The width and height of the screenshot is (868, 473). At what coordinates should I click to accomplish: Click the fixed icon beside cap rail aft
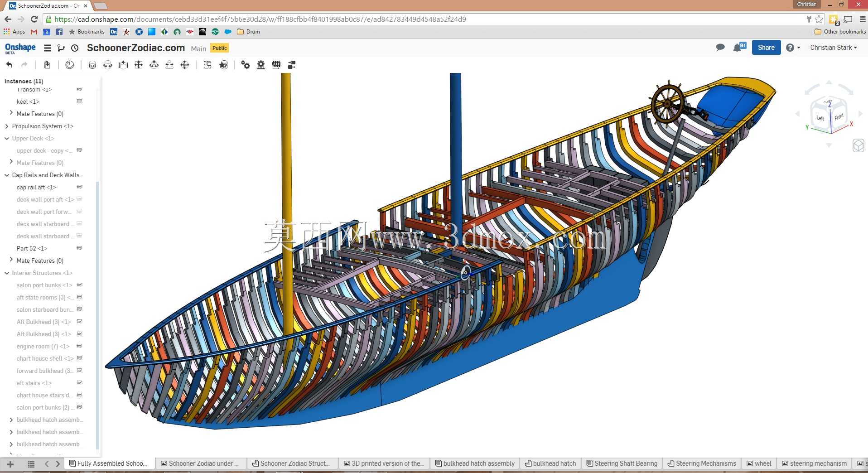[x=79, y=187]
